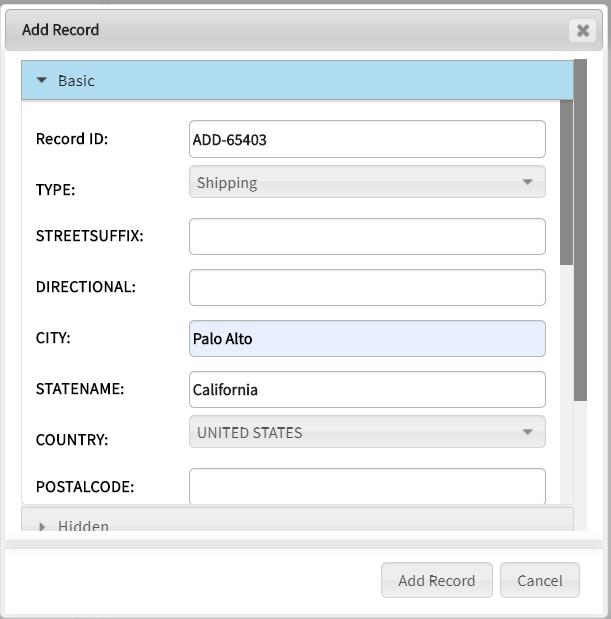This screenshot has height=619, width=611.
Task: Open the COUNTRY dropdown arrow
Action: [x=527, y=432]
